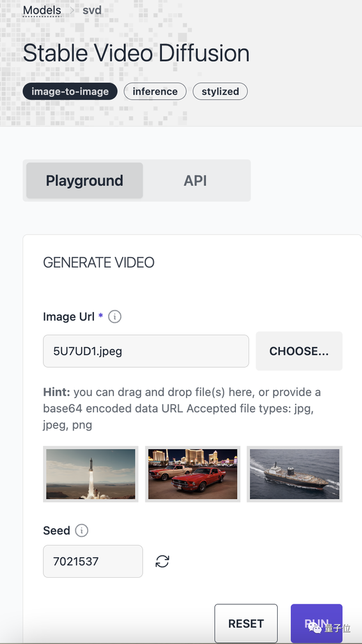Click the image-to-image tag

[x=70, y=91]
